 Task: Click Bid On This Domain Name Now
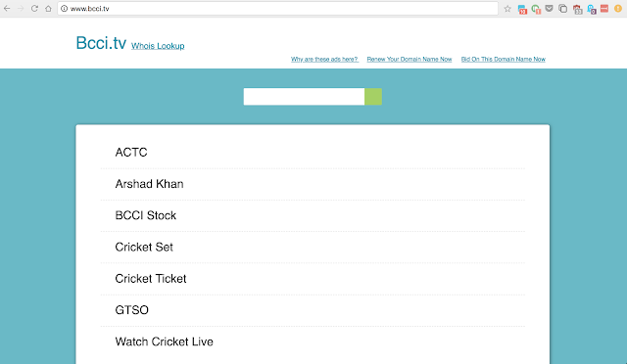(x=503, y=59)
